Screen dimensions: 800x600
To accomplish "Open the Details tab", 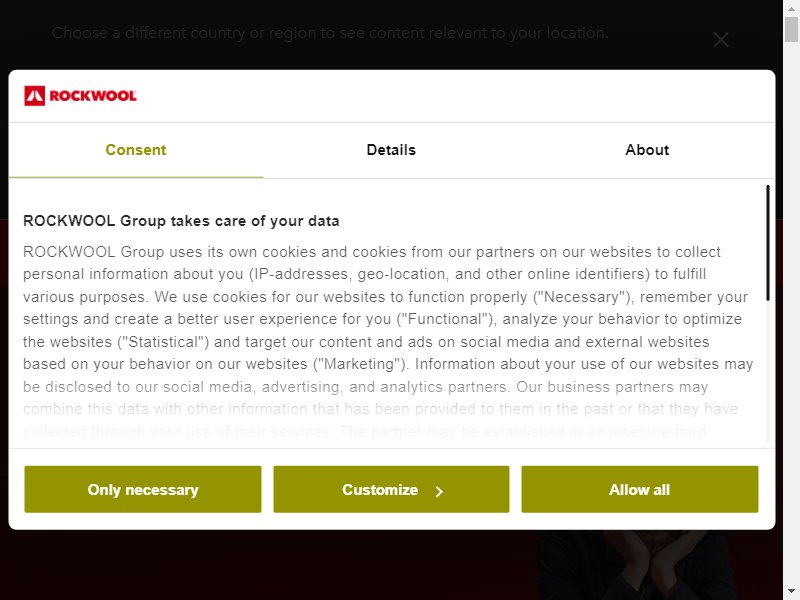I will pyautogui.click(x=391, y=150).
